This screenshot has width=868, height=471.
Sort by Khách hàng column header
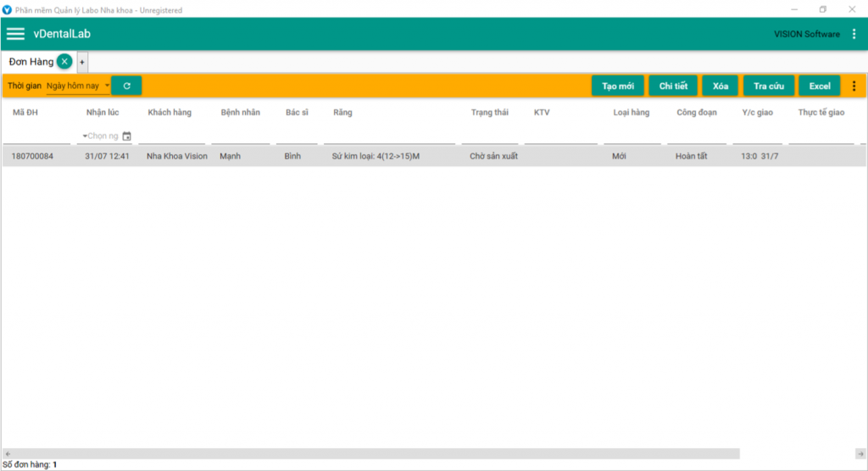[170, 113]
